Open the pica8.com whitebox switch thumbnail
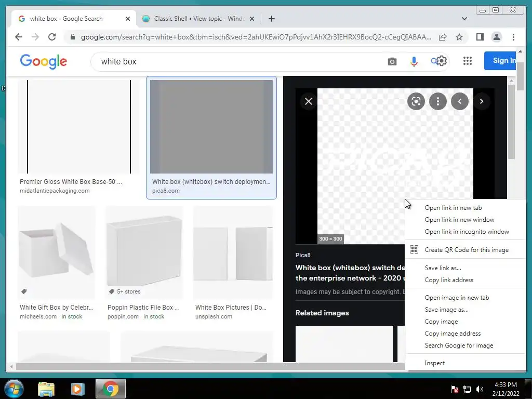 point(211,127)
